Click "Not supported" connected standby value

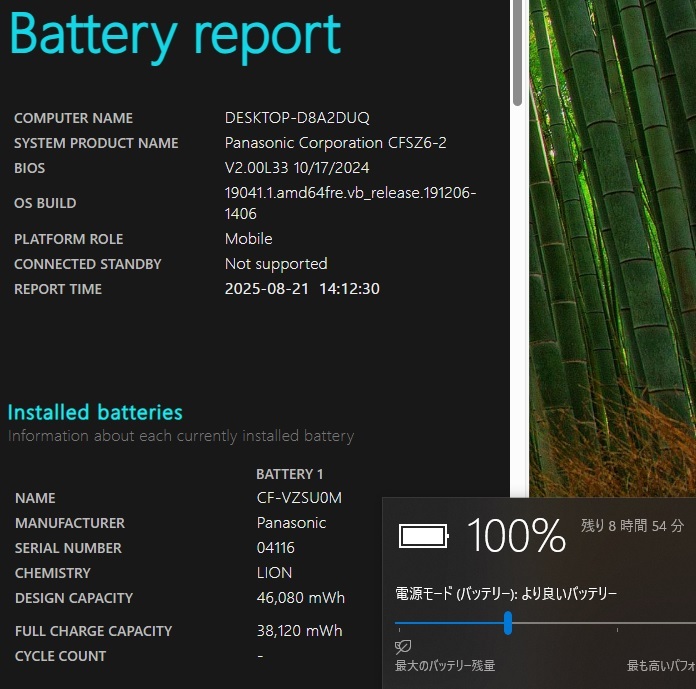276,264
